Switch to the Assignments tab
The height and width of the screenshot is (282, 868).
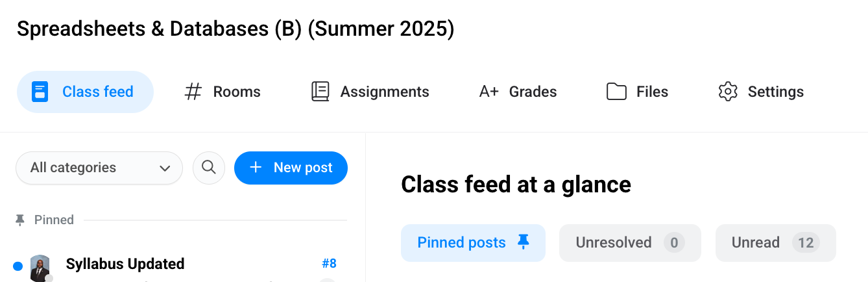pyautogui.click(x=384, y=92)
